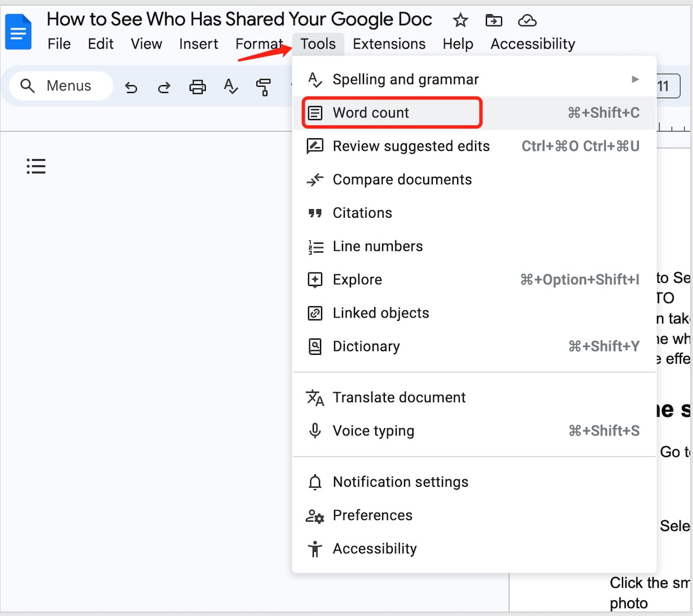Select Translate document
The image size is (693, 616).
click(x=475, y=397)
